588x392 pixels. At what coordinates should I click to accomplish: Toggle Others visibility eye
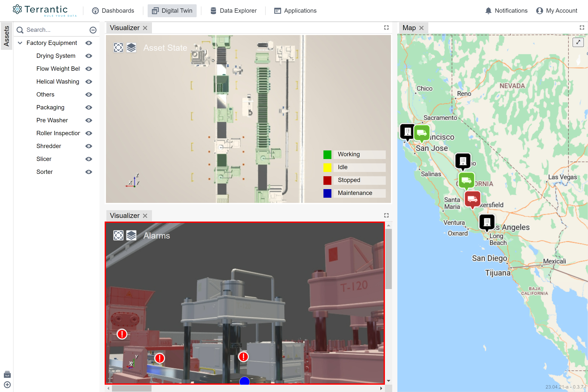point(89,95)
